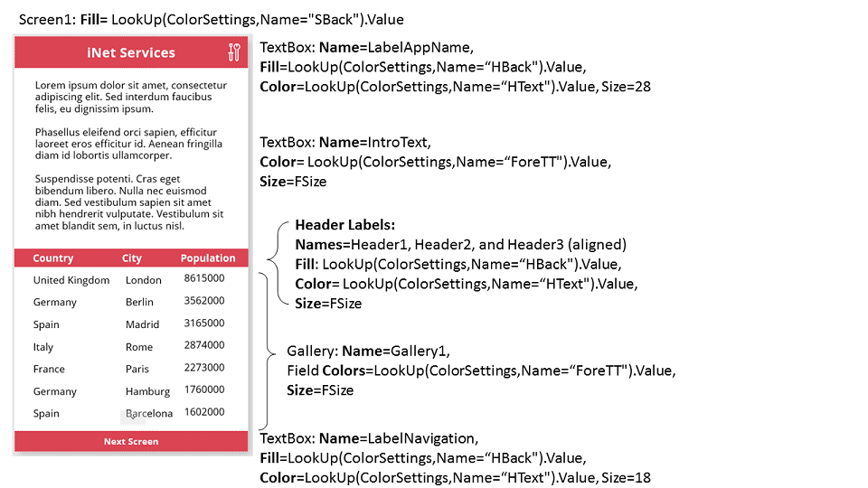Click the City column header

coord(132,258)
